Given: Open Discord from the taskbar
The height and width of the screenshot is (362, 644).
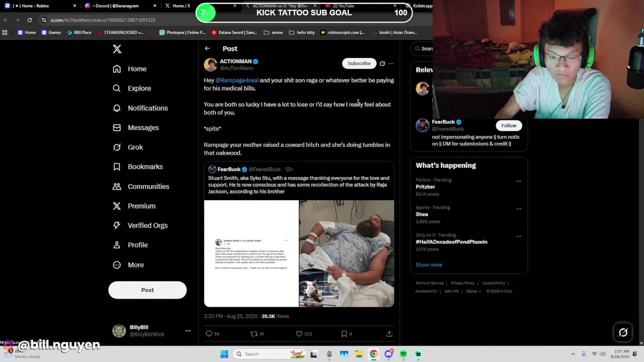Looking at the screenshot, I should click(388, 354).
